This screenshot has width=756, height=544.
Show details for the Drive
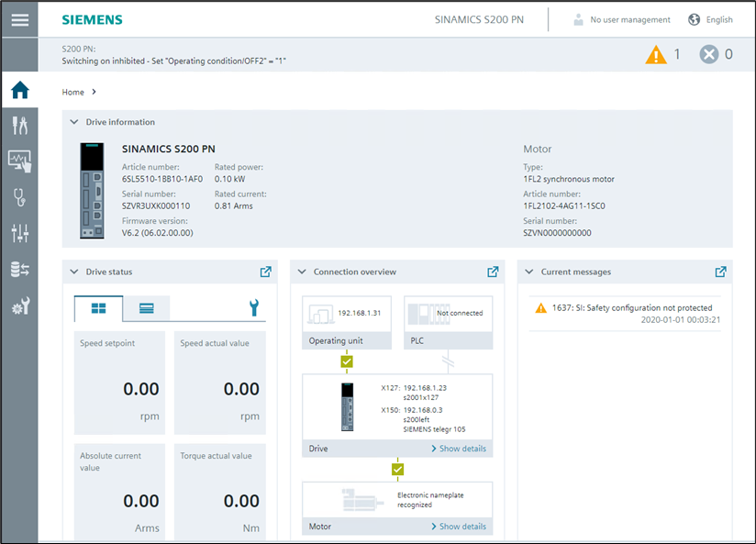[x=458, y=449]
